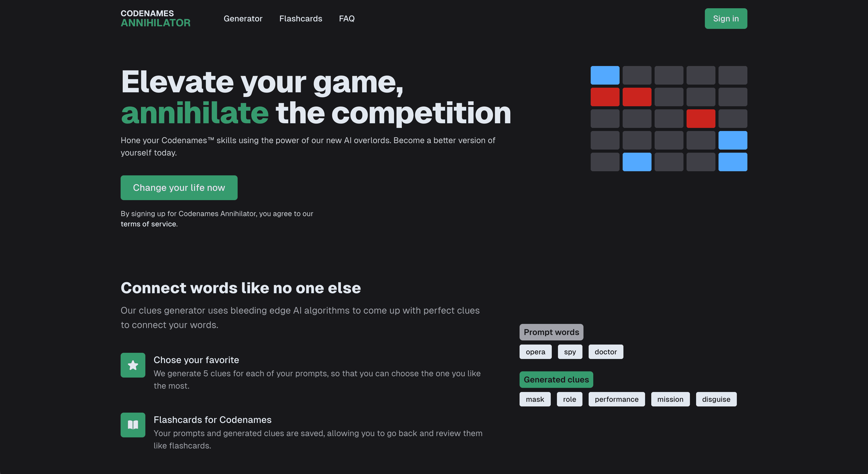Click the Generator navigation menu item
Viewport: 868px width, 474px height.
(243, 18)
